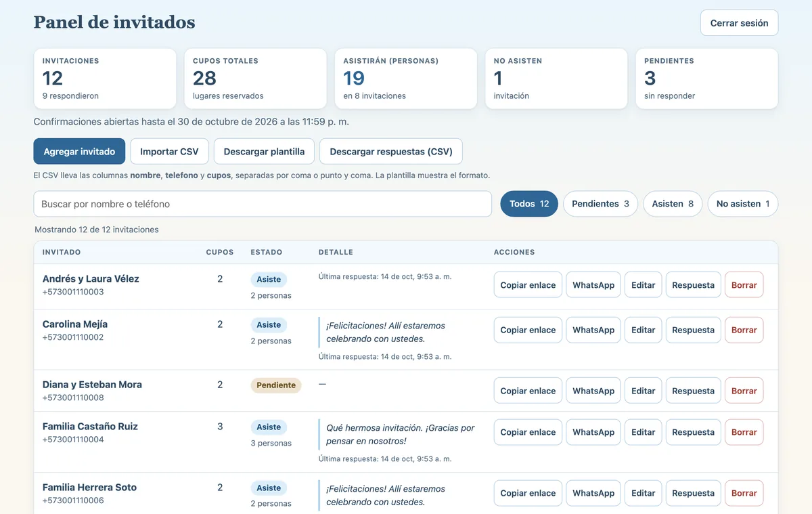Click the Asiste badge for Carolina Mejía

click(x=269, y=325)
